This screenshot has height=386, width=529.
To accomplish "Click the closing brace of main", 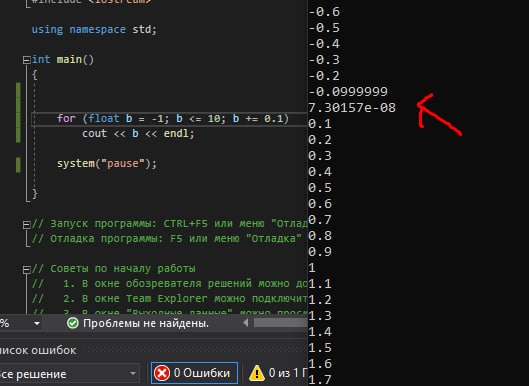I will (x=34, y=194).
